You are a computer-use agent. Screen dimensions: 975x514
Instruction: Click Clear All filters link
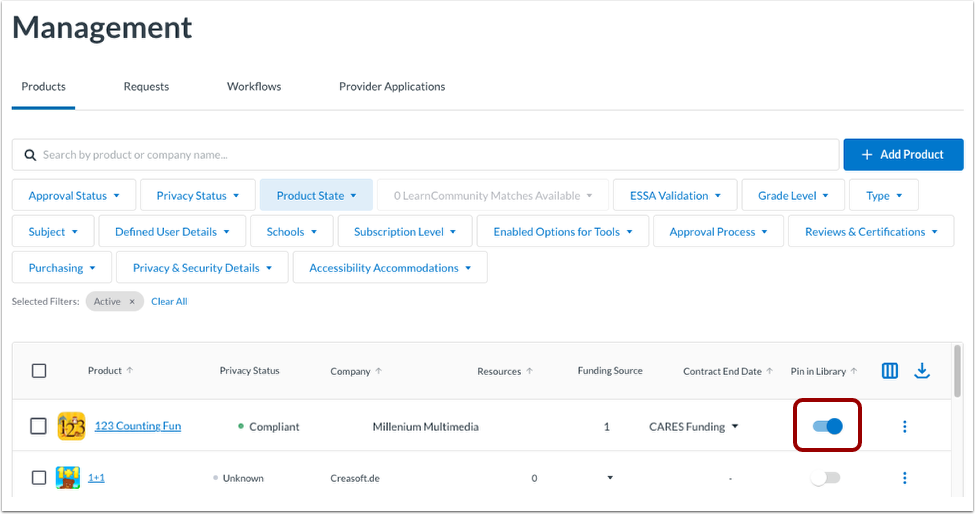pos(169,301)
